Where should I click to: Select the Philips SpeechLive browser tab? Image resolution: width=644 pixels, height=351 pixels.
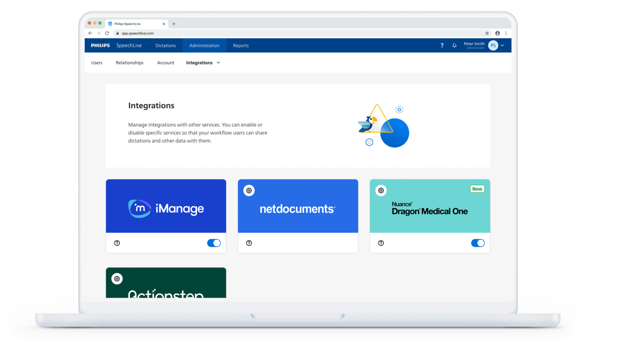click(137, 24)
